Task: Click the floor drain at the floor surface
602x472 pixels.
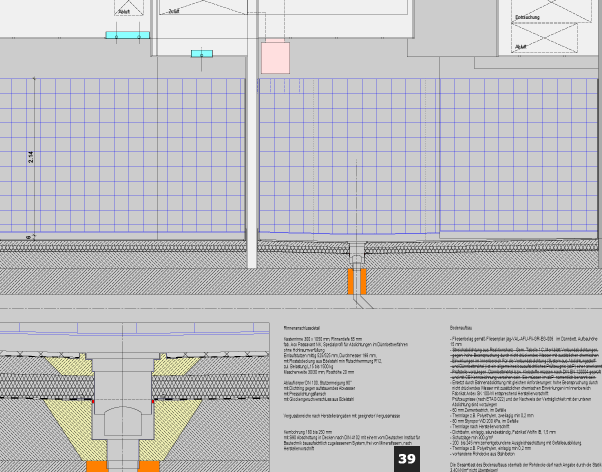Action: [x=358, y=246]
